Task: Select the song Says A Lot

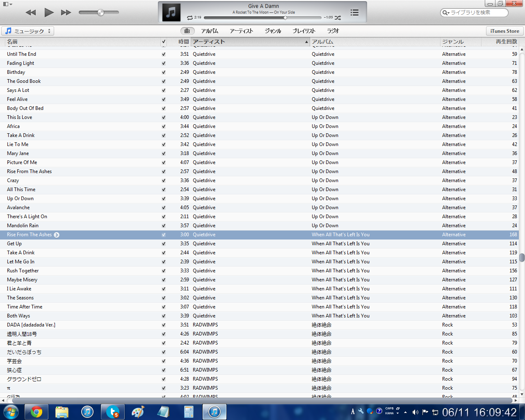Action: (18, 90)
